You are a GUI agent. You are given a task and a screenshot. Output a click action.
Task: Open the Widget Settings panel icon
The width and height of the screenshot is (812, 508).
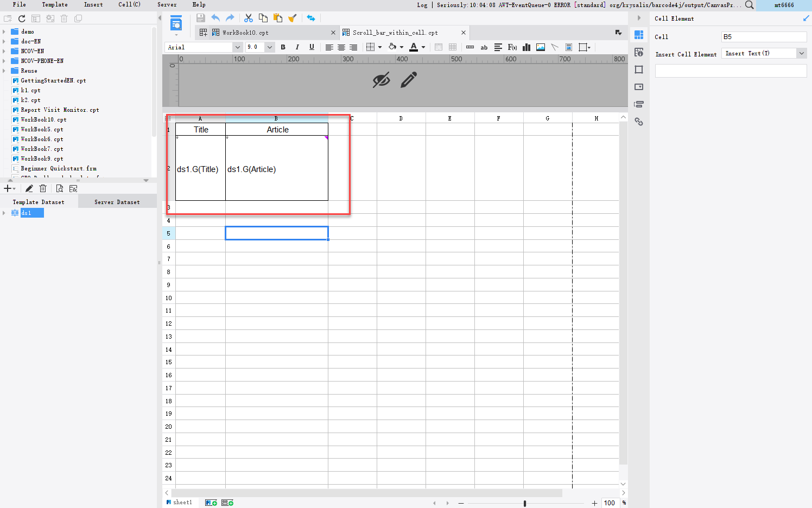[639, 87]
